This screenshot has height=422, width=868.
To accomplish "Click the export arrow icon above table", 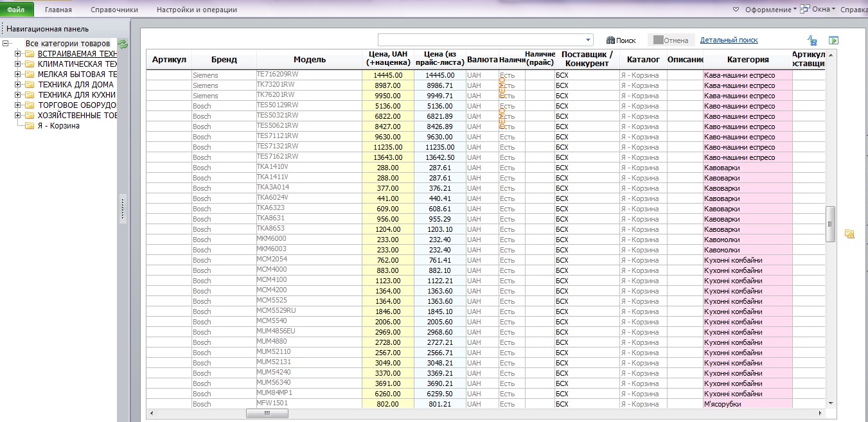I will [834, 40].
